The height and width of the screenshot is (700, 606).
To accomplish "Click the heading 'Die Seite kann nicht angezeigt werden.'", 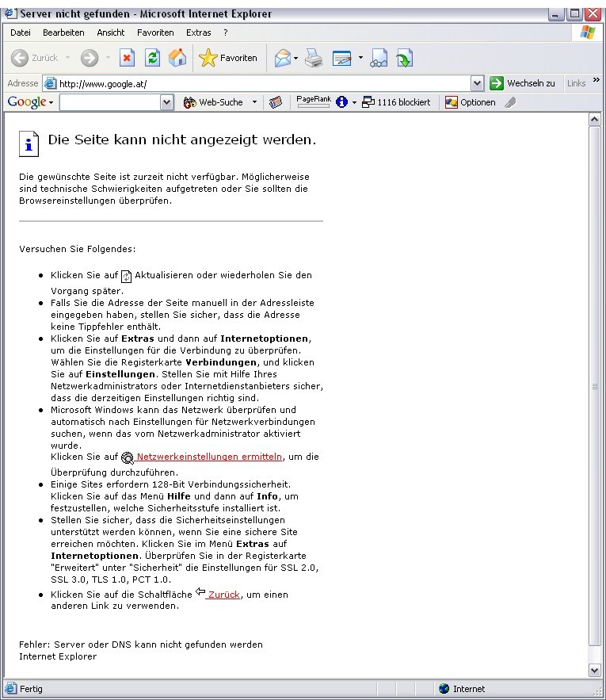I will tap(182, 140).
